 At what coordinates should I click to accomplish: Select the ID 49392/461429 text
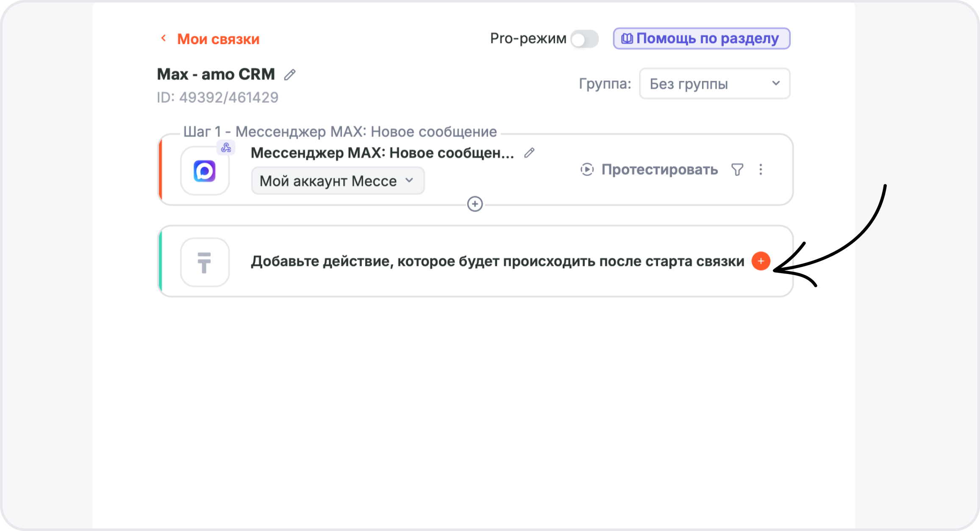pos(218,97)
